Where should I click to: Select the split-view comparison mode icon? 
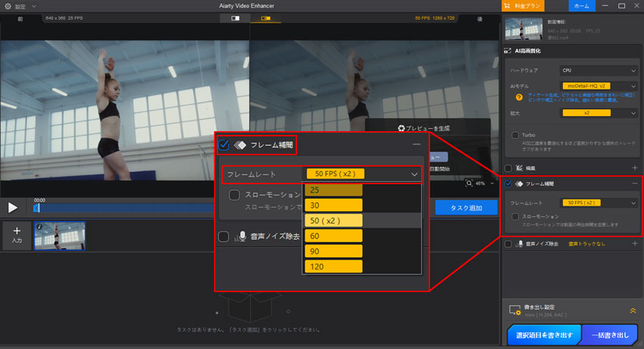coord(266,18)
